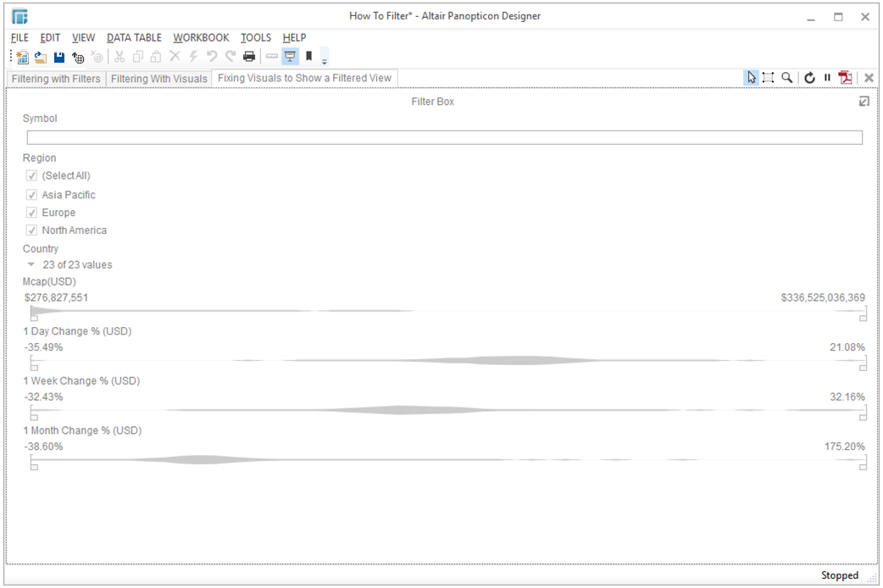Export to PDF using the PDF icon
883x588 pixels.
(845, 78)
